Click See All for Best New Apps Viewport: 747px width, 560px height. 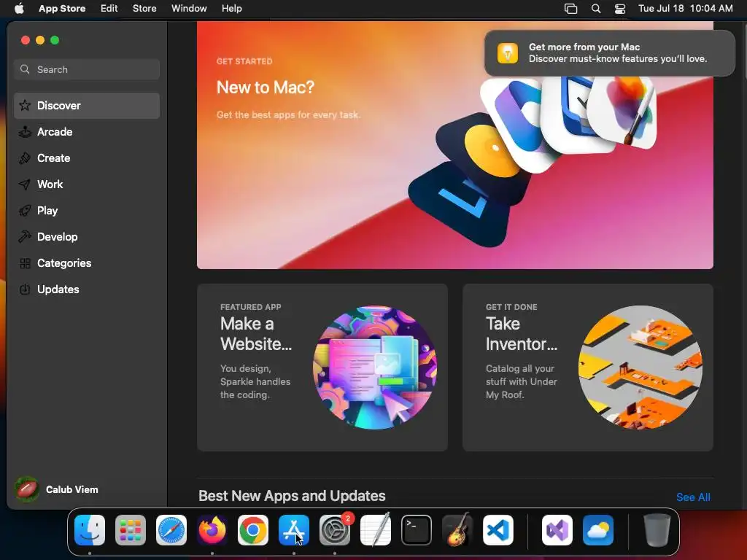pos(693,497)
